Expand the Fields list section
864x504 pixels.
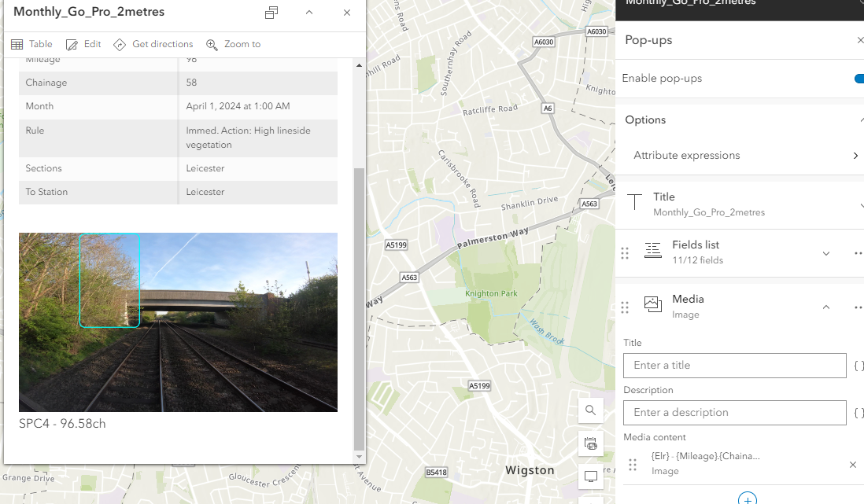pos(825,253)
